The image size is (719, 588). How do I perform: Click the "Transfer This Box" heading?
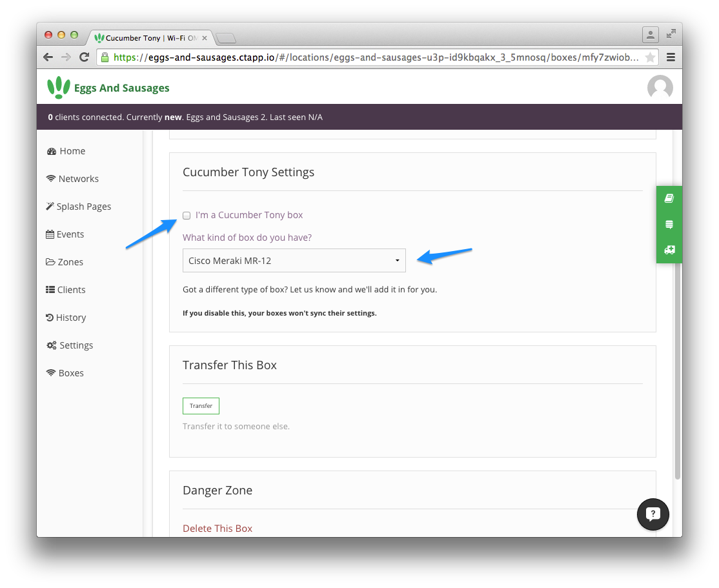point(230,365)
